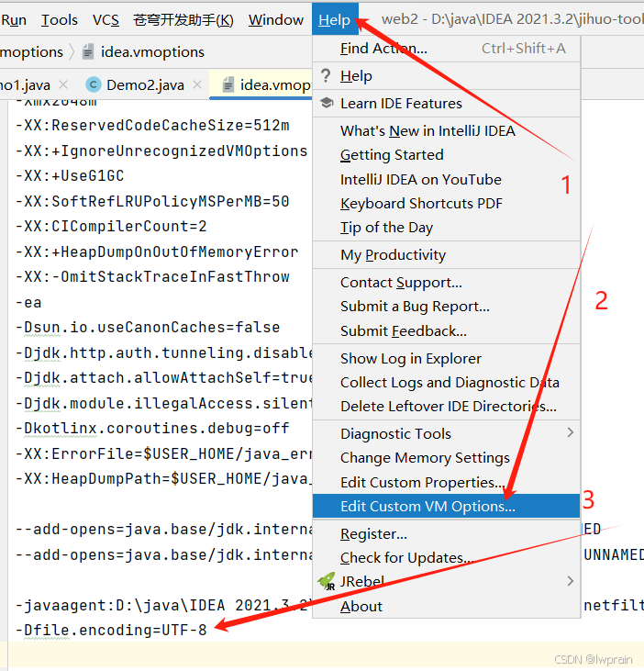
Task: Open Keyboard Shortcuts PDF
Action: click(446, 204)
